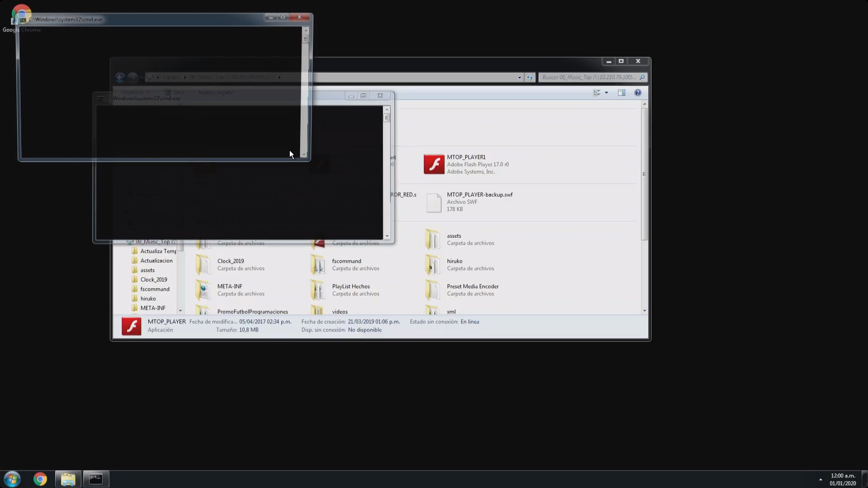Minimize the second cmd.exe window
This screenshot has height=488, width=868.
click(x=351, y=96)
